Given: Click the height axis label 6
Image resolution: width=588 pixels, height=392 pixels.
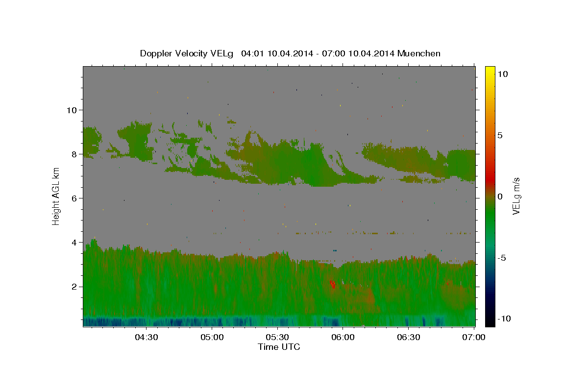Looking at the screenshot, I should (73, 198).
